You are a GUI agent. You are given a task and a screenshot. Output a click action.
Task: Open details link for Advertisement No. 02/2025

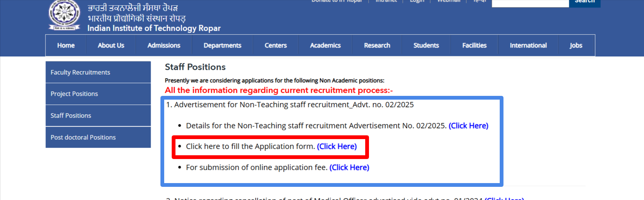coord(468,126)
